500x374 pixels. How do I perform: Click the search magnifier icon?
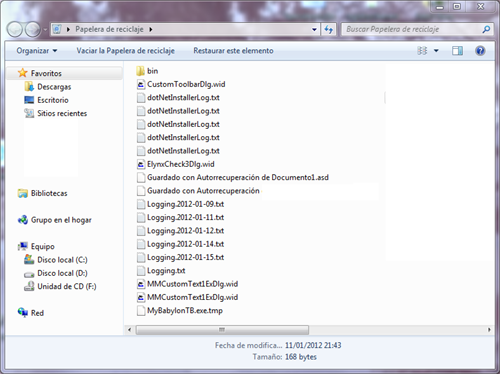(486, 29)
